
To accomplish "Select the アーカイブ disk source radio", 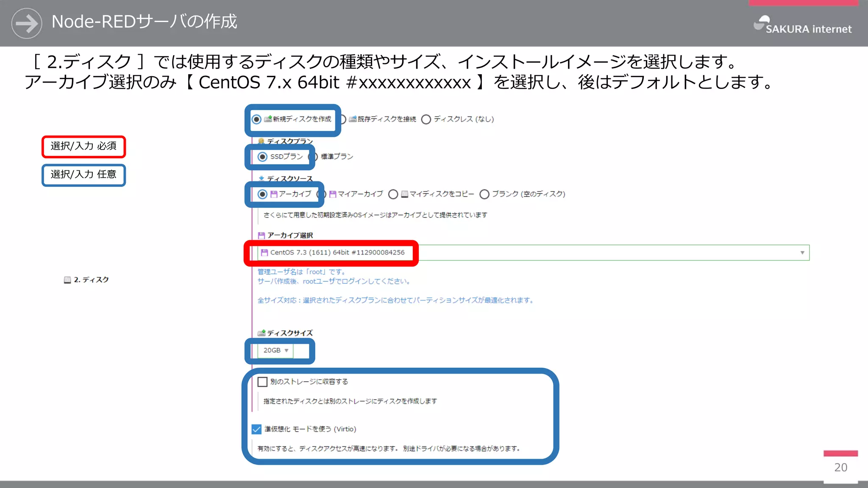I will click(263, 194).
